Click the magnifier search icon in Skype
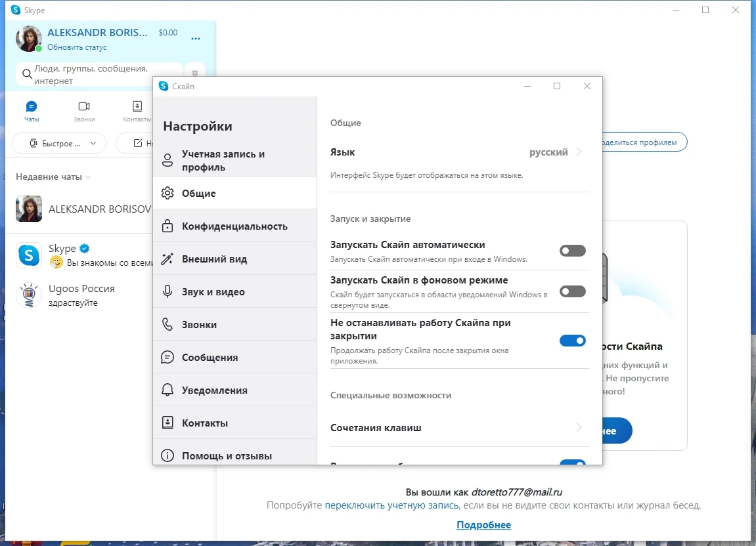 [x=27, y=74]
